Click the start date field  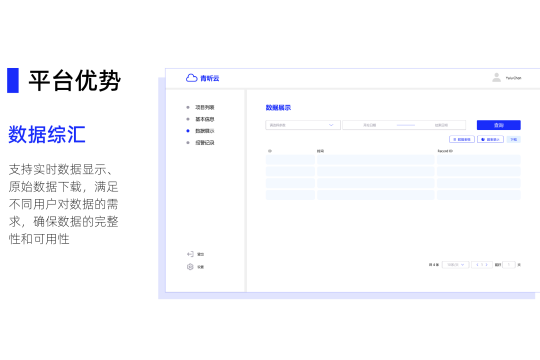[370, 125]
